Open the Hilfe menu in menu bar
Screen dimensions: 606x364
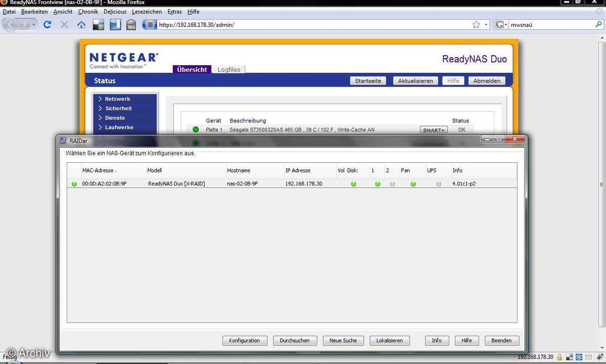(193, 12)
